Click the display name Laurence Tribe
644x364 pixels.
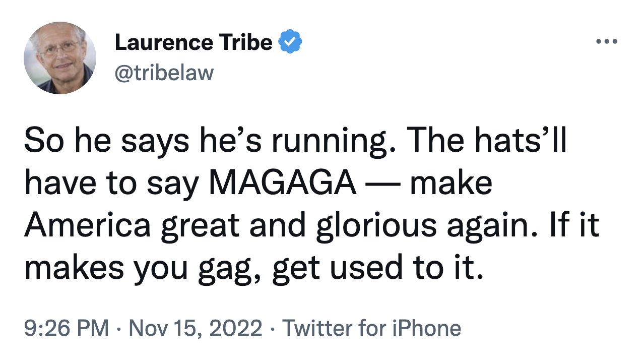(193, 41)
